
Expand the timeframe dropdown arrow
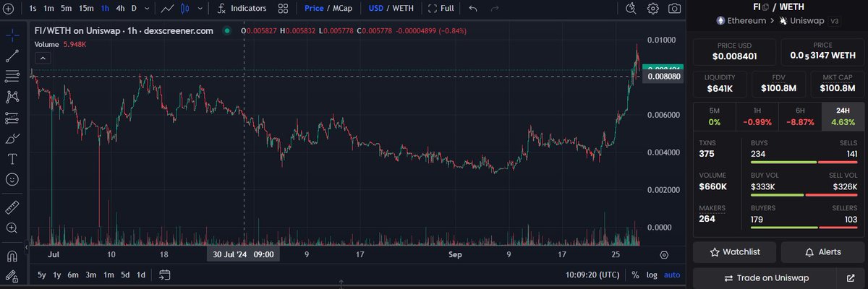148,9
